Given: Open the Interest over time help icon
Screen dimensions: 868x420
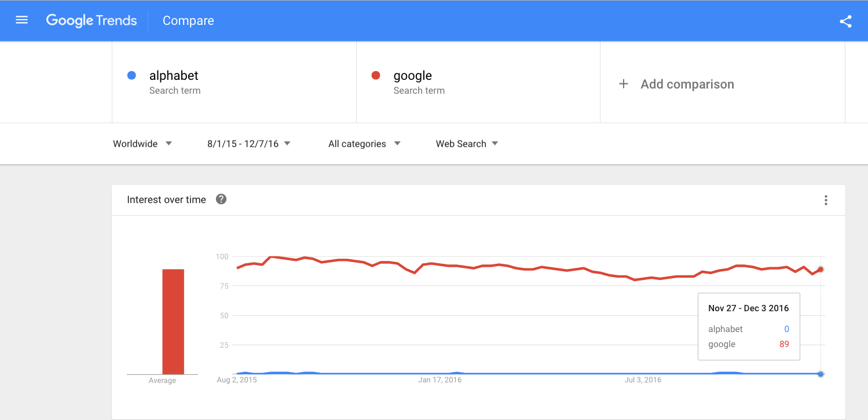Looking at the screenshot, I should click(x=221, y=199).
